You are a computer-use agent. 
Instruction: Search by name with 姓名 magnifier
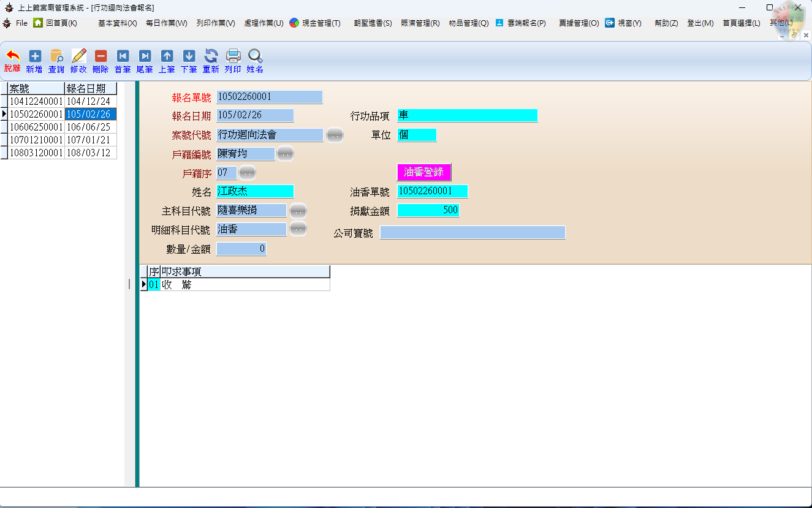click(255, 61)
